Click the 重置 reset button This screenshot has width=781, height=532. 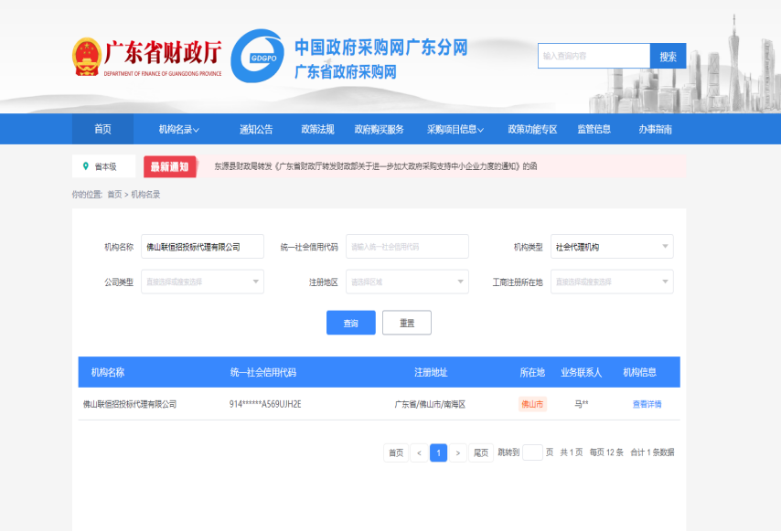[406, 323]
